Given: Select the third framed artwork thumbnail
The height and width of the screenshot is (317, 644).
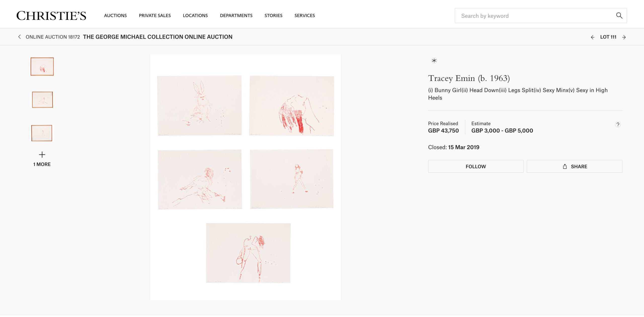Looking at the screenshot, I should click(x=42, y=133).
